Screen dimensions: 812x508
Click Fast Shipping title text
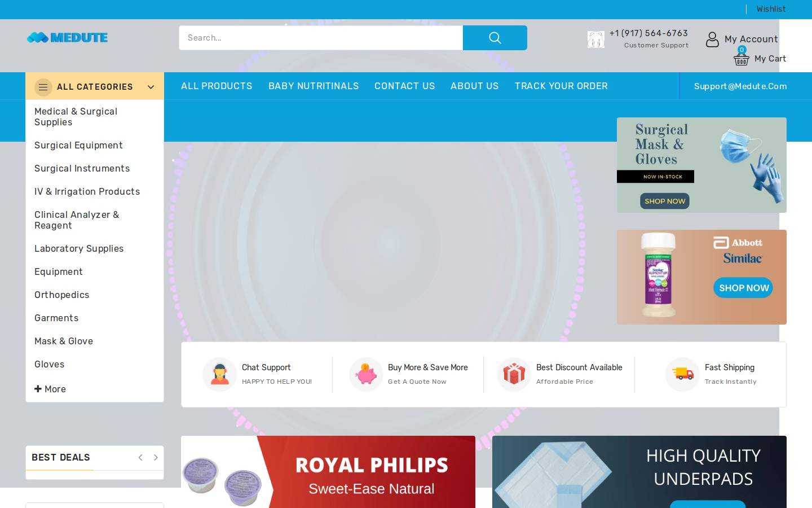click(730, 367)
